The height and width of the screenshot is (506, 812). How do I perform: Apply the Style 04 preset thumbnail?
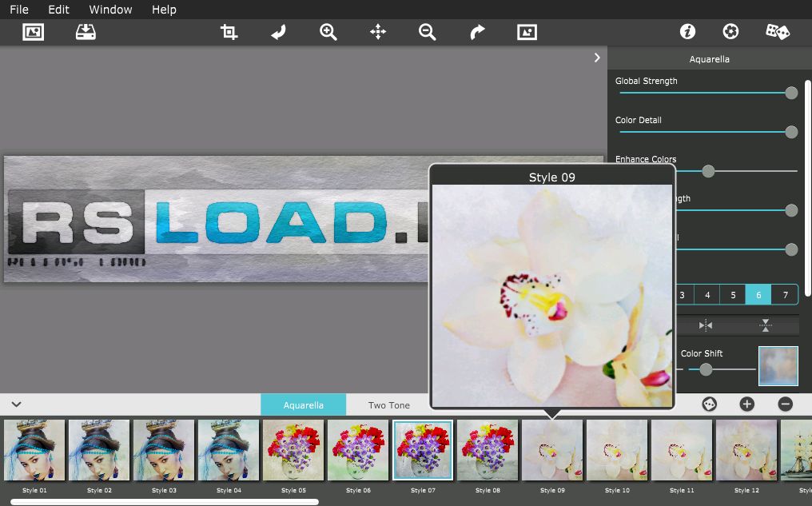click(x=229, y=450)
